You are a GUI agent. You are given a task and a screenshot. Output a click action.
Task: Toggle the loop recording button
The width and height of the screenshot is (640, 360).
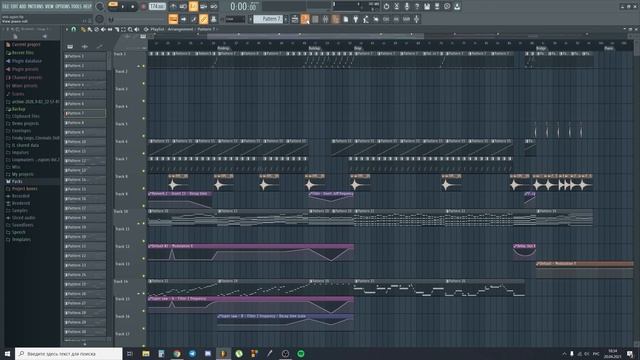pos(213,7)
